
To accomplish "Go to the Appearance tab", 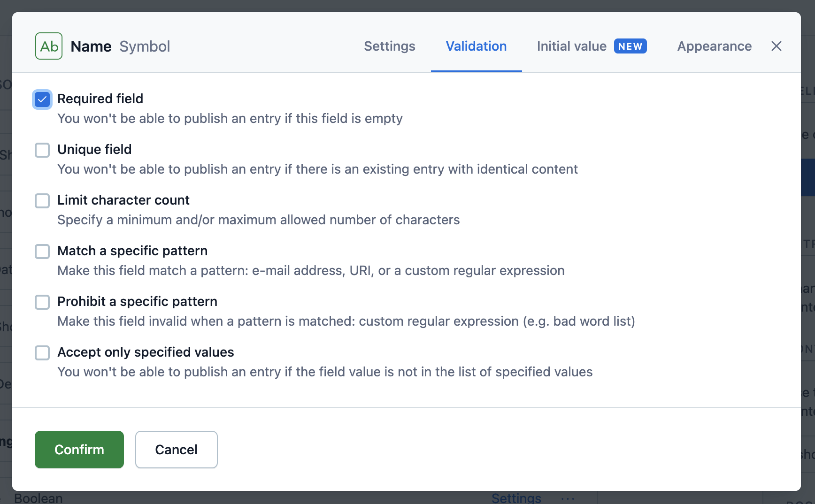I will [714, 46].
